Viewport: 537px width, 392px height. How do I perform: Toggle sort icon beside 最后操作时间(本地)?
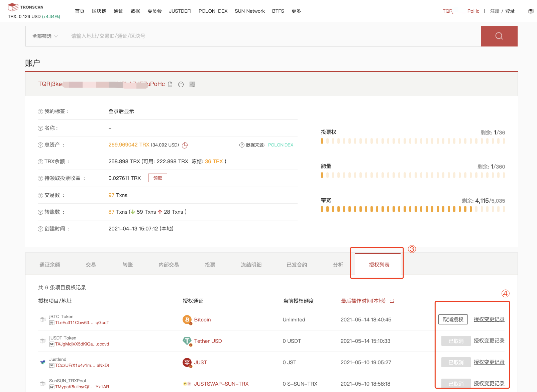(x=392, y=301)
